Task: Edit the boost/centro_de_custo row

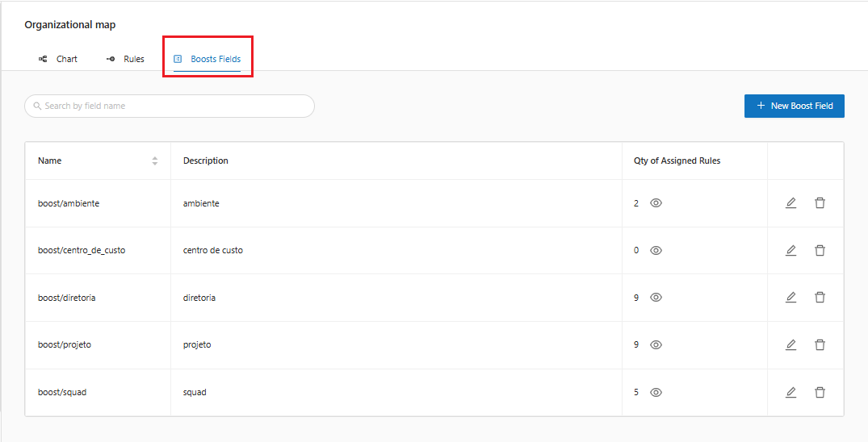Action: [790, 251]
